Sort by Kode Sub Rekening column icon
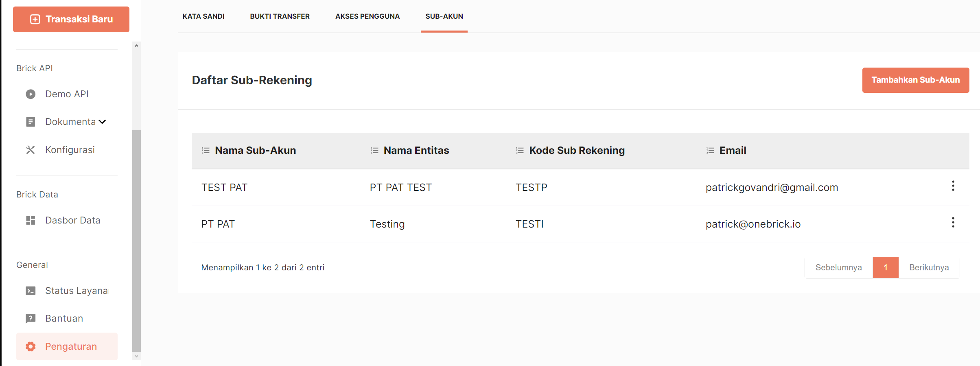Viewport: 980px width, 366px height. (520, 151)
